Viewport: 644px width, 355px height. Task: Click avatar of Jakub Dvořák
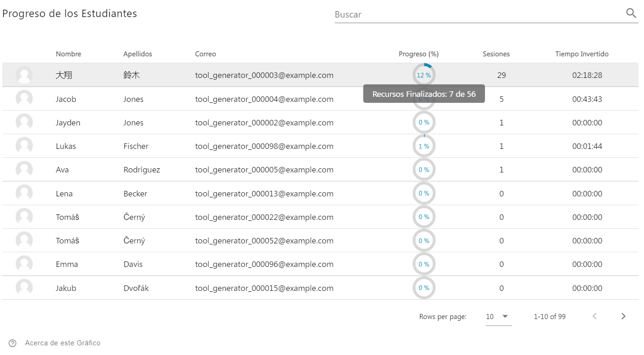[24, 288]
